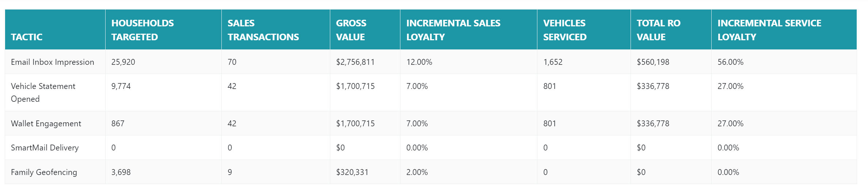Click the 867 Wallet Engagement households cell
Screen dimensions: 868x194
coord(118,123)
